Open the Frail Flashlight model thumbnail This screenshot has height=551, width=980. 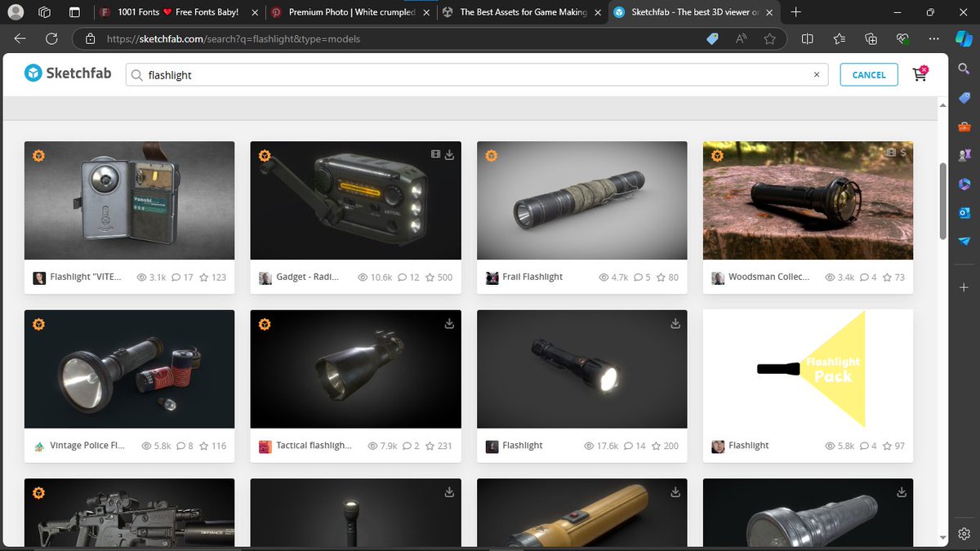[581, 201]
